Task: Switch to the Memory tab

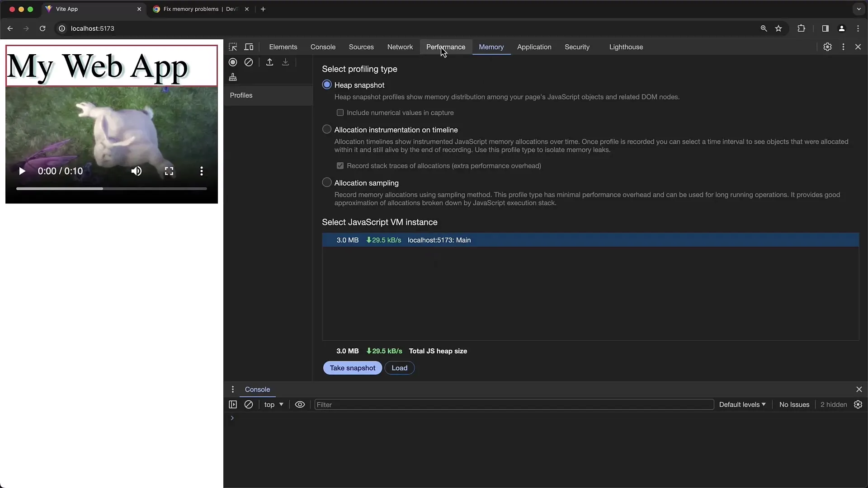Action: 491,47
